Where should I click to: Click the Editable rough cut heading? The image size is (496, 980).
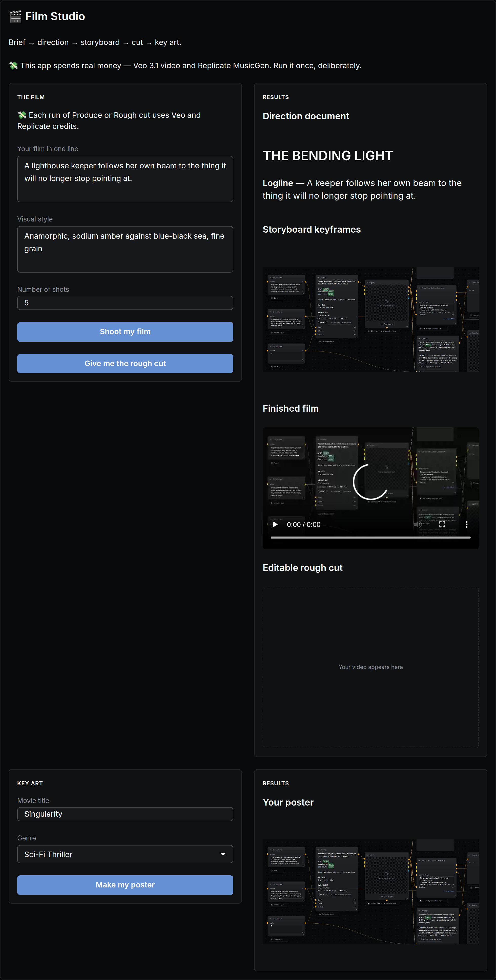coord(303,568)
